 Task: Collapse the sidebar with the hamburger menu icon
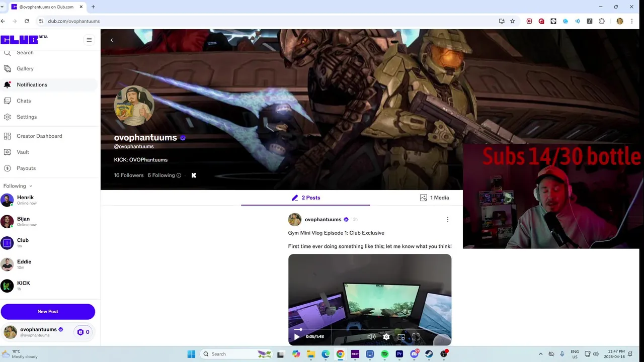click(89, 40)
